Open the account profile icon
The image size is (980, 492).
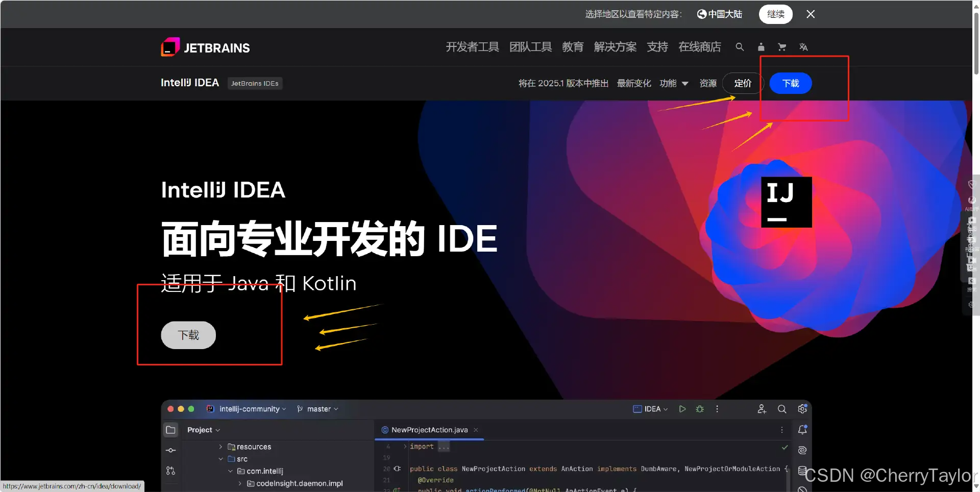(761, 47)
